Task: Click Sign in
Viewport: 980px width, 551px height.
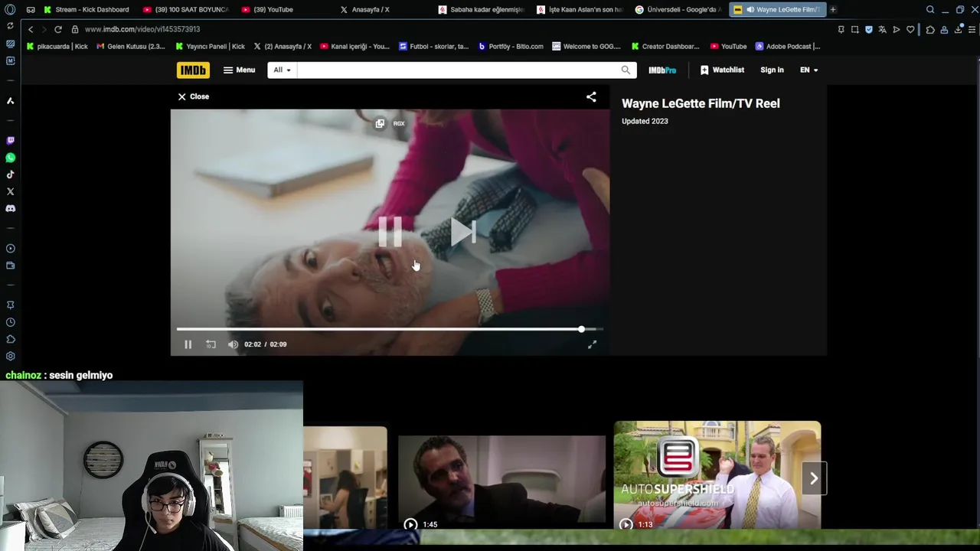Action: pyautogui.click(x=772, y=70)
